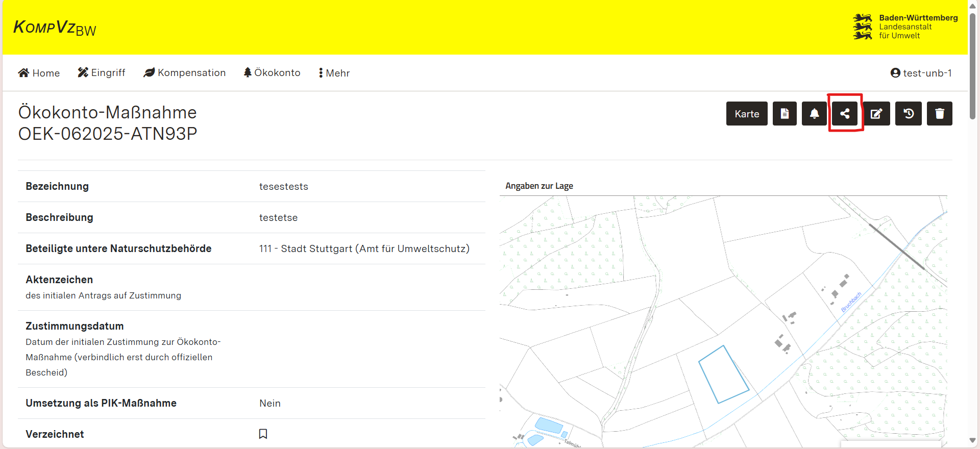980x449 pixels.
Task: Click the blue polygon on the map
Action: (723, 375)
